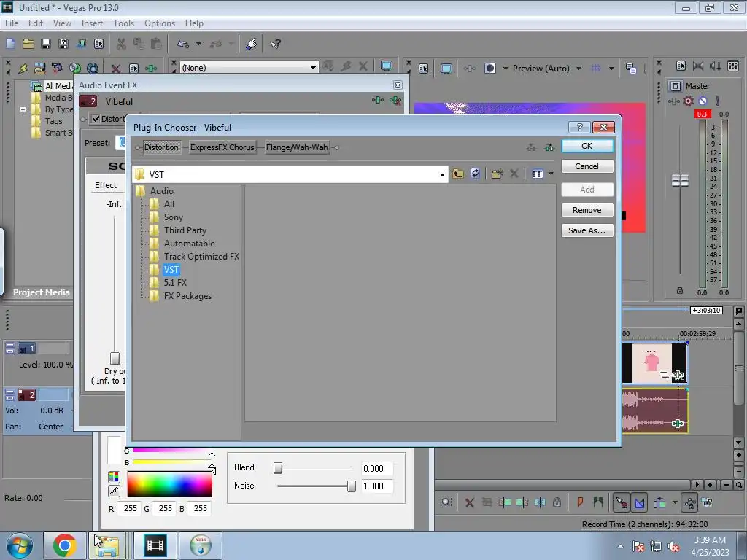This screenshot has height=560, width=747.
Task: Click the Open Mixing Console icon in Master Bus
Action: tap(733, 66)
